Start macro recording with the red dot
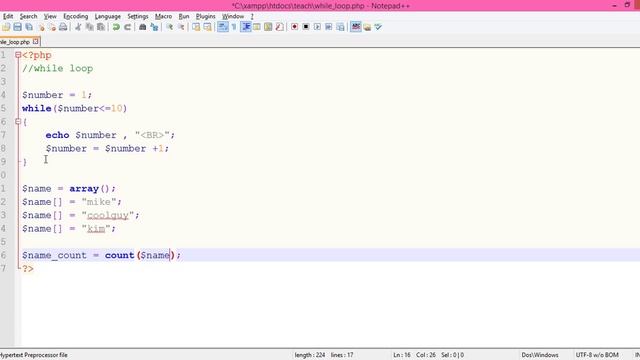 coord(294,27)
